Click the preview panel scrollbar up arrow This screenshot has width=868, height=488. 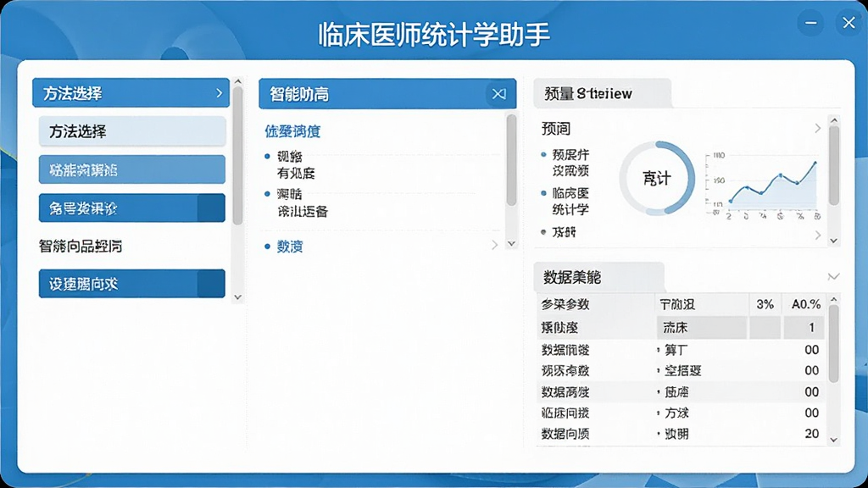pyautogui.click(x=834, y=120)
